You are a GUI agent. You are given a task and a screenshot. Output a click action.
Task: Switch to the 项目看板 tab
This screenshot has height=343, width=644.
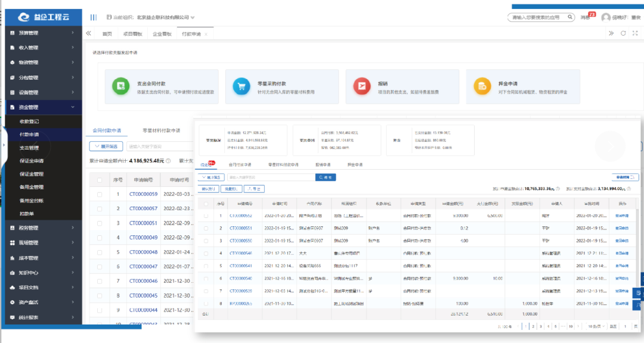coord(132,33)
